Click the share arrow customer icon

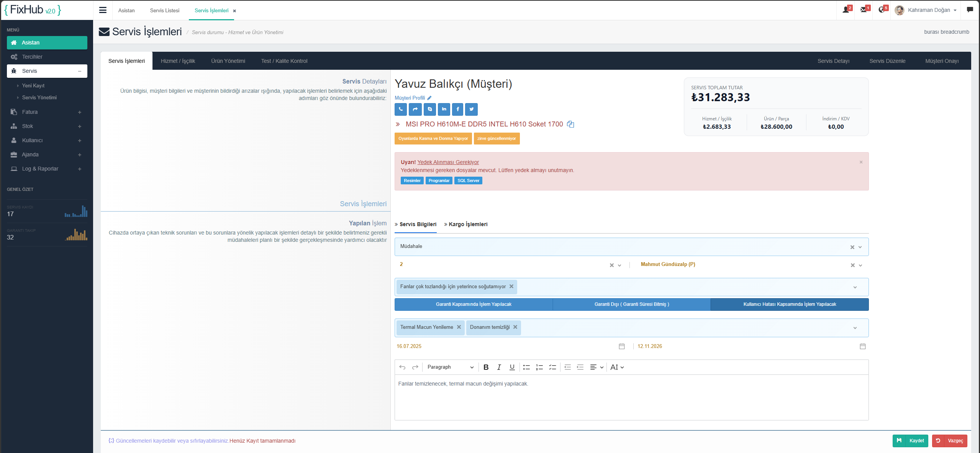[x=415, y=109]
